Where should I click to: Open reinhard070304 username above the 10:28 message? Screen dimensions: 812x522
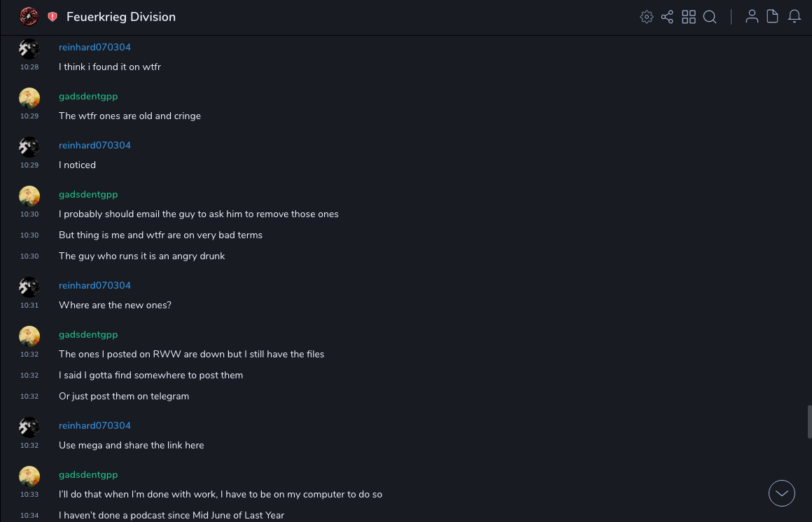pyautogui.click(x=94, y=48)
